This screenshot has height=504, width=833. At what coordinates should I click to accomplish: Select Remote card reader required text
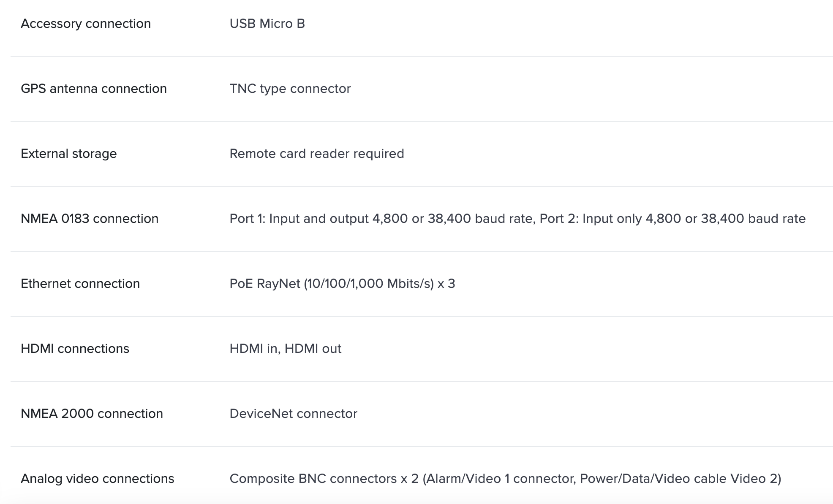(x=316, y=154)
